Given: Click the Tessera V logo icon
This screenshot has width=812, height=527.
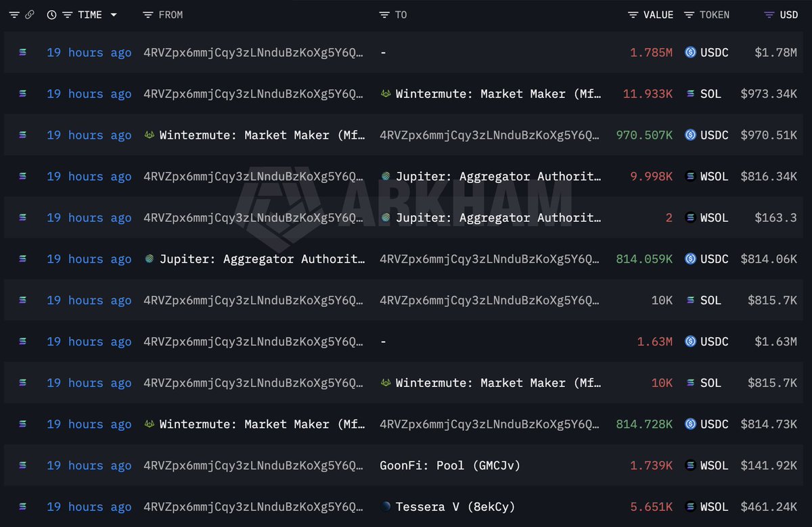Looking at the screenshot, I should tap(386, 506).
